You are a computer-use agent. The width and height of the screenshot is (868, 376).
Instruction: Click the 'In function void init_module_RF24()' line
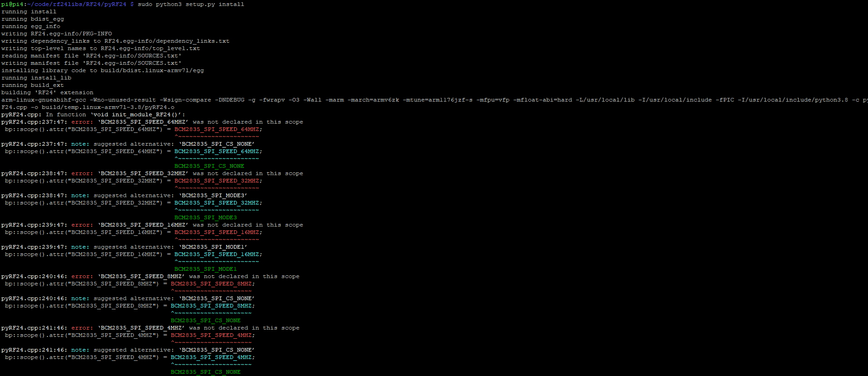coord(93,114)
